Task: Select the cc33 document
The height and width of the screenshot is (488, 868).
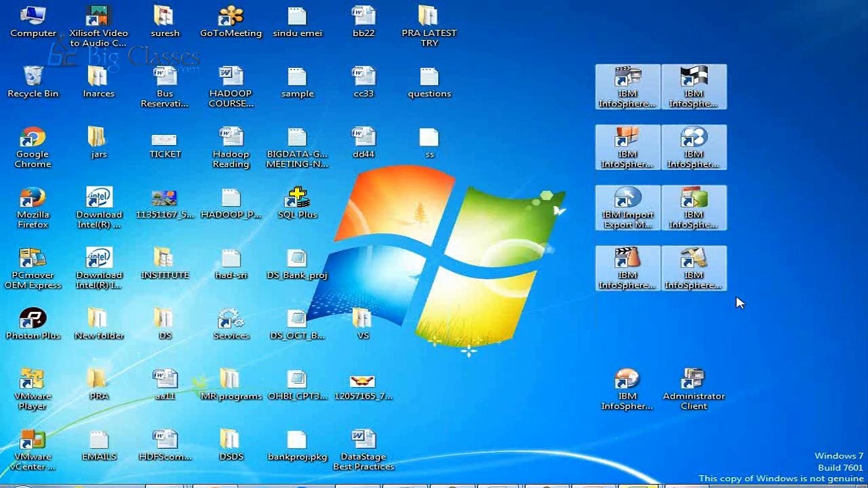Action: [363, 83]
